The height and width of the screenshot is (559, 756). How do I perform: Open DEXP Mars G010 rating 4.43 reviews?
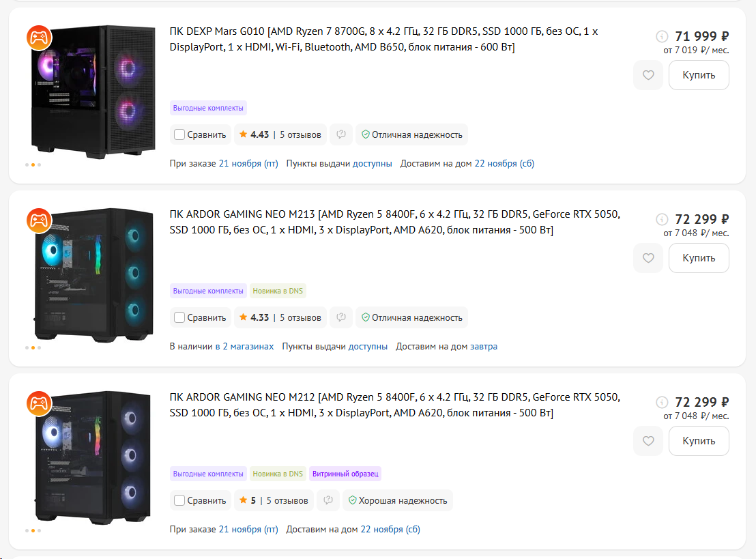point(280,134)
